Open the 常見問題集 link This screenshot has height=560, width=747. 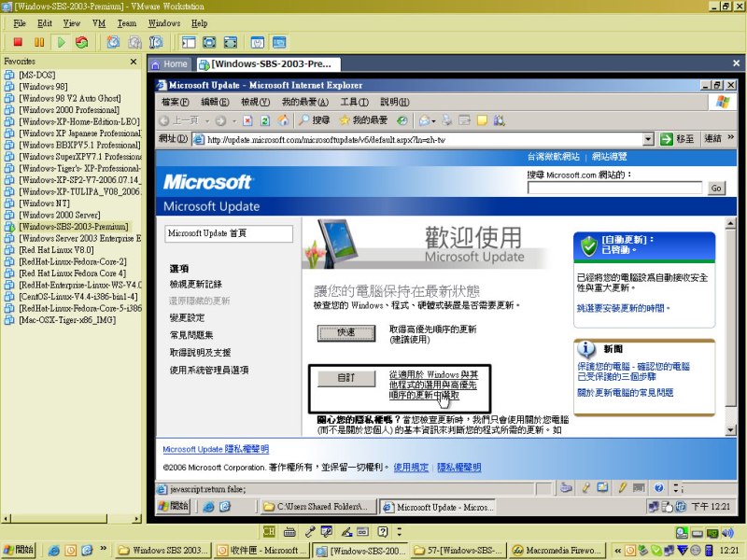pos(191,335)
